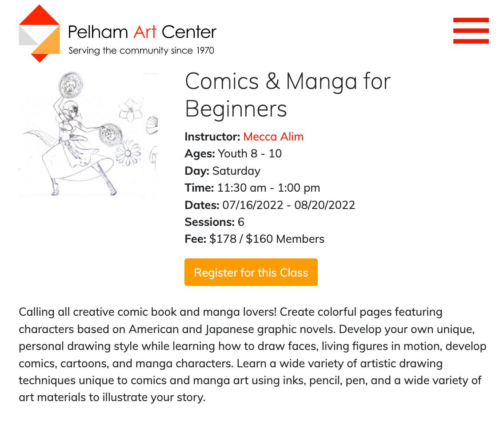504x434 pixels.
Task: Click the Serving the community since 1970 tagline
Action: point(141,51)
